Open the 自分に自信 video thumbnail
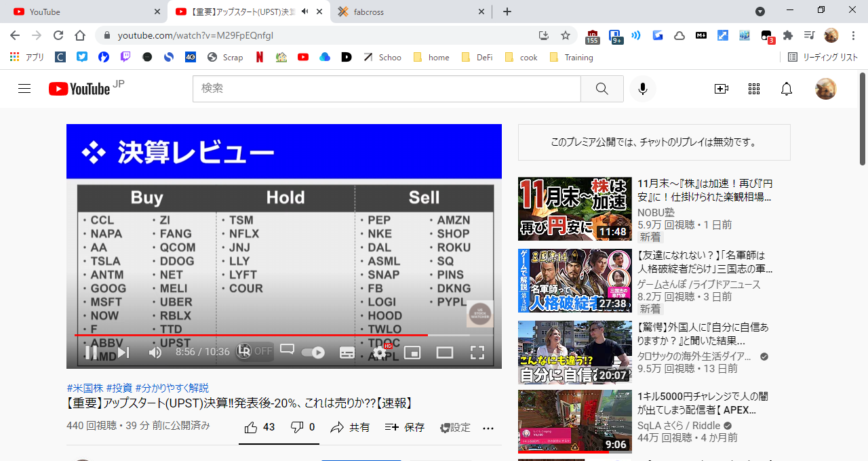The width and height of the screenshot is (868, 461). click(x=575, y=352)
